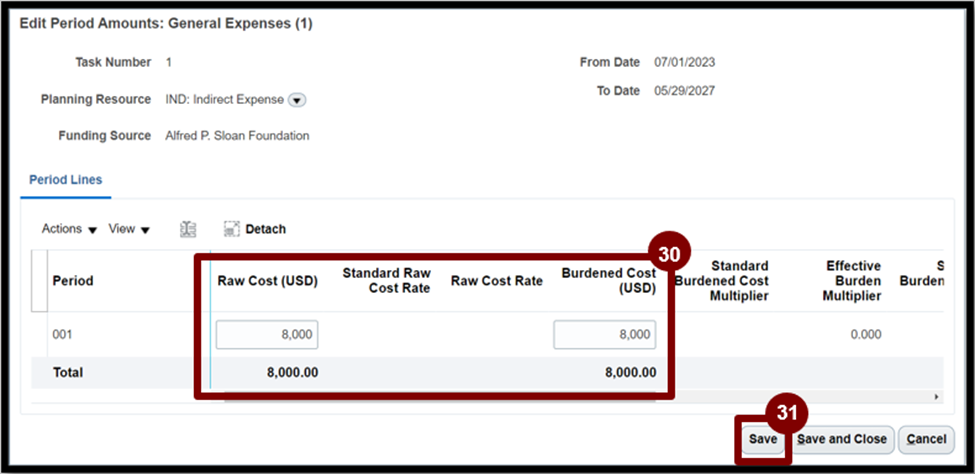975x474 pixels.
Task: Click the Standard Burdened Cost Multiplier header
Action: point(723,281)
